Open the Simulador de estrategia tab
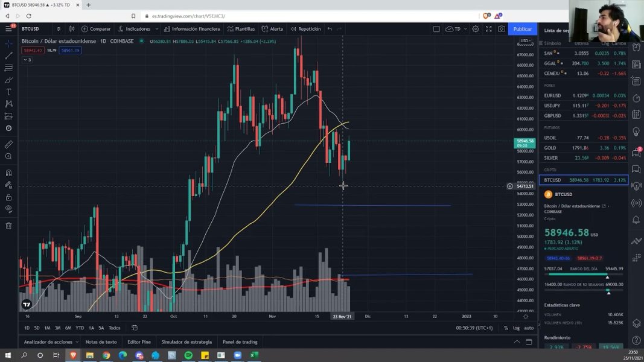 (187, 342)
